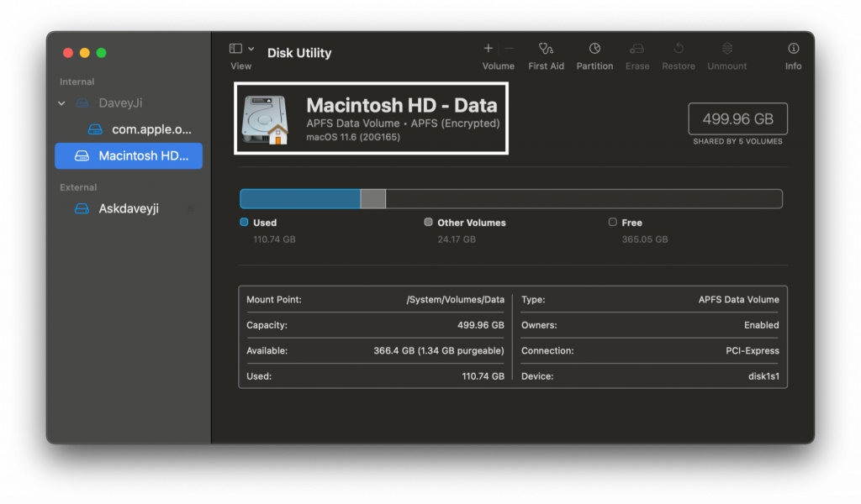Click the 110.74 GB value under Used legend
Image resolution: width=861 pixels, height=504 pixels.
(x=274, y=239)
